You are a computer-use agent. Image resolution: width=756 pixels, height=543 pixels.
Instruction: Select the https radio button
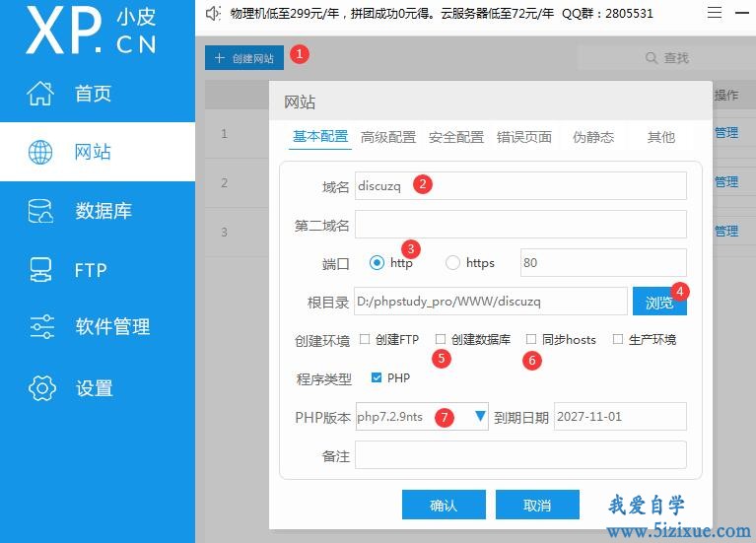click(452, 263)
